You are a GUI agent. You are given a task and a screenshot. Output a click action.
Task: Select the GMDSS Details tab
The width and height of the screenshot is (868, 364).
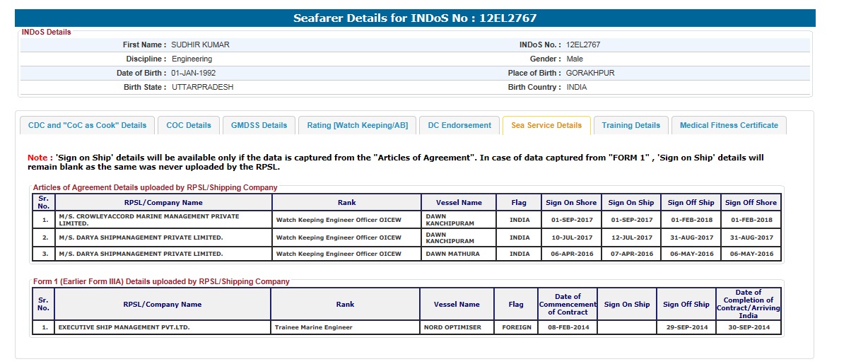click(x=259, y=125)
